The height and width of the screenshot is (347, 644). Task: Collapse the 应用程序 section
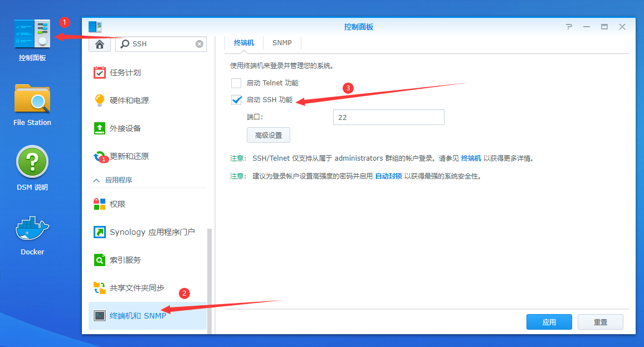tap(96, 180)
